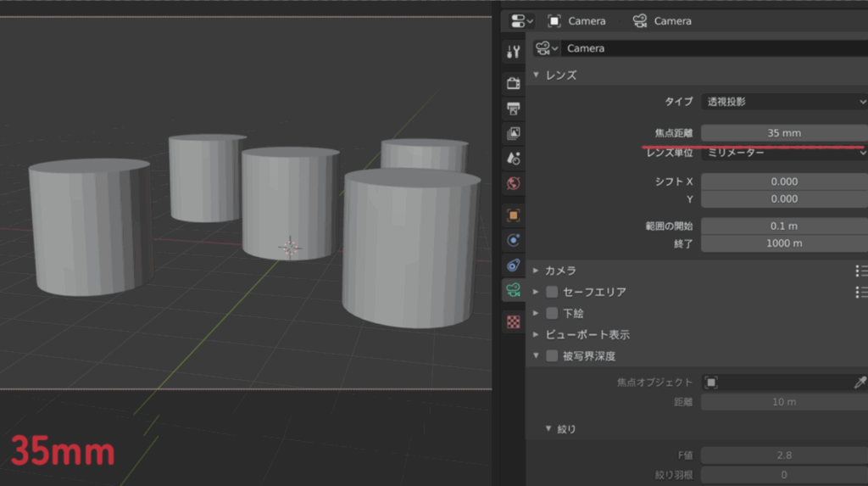Open the レンズ単位 dropdown showing ミリメーター
The height and width of the screenshot is (486, 868).
point(783,152)
